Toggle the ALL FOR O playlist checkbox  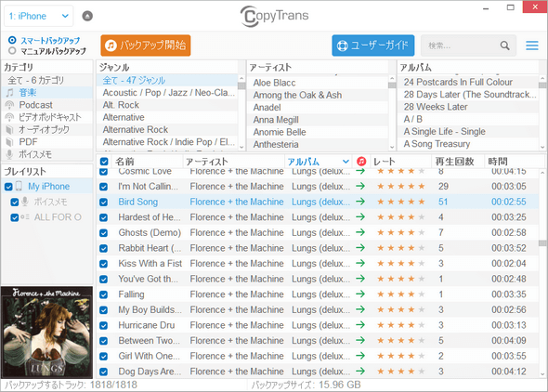(14, 217)
